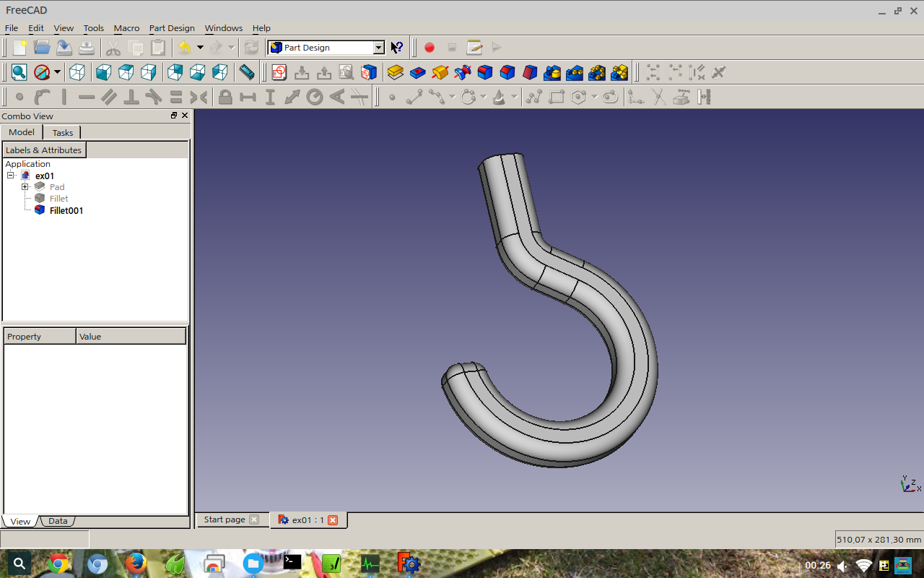This screenshot has height=578, width=924.
Task: Open the workbench selector dropdown
Action: click(x=380, y=47)
